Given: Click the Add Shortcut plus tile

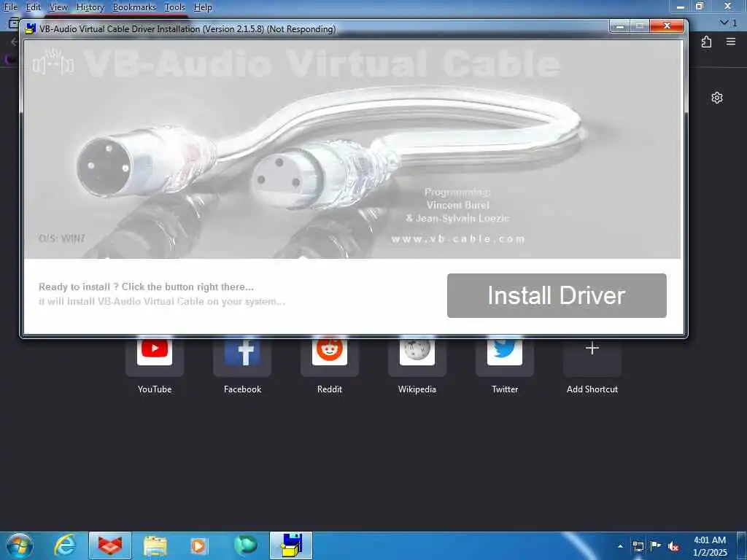Looking at the screenshot, I should [x=592, y=357].
